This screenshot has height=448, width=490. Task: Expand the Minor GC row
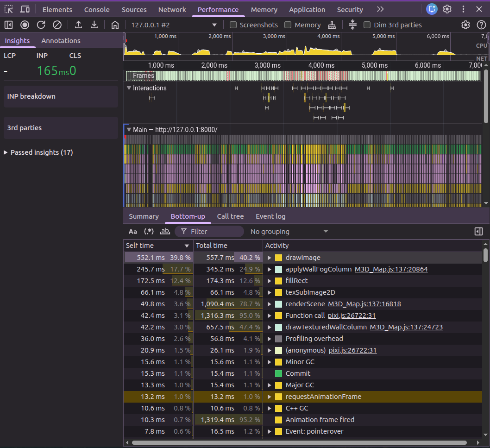270,362
